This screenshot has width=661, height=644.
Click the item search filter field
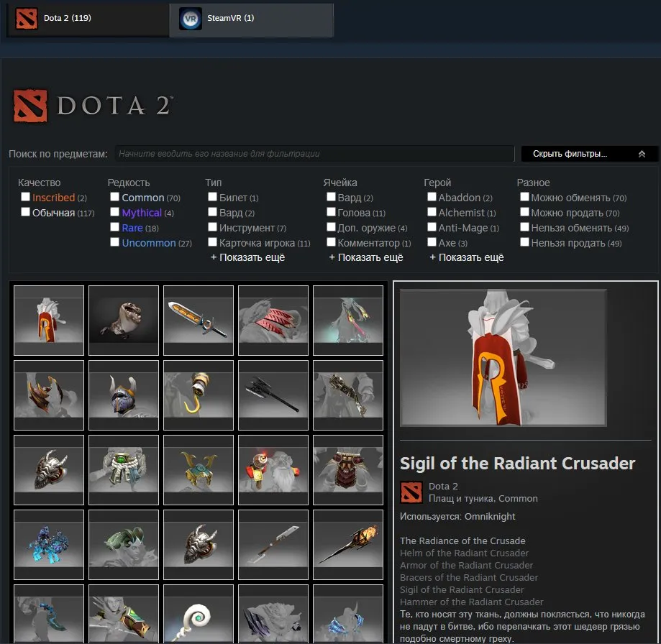coord(314,154)
